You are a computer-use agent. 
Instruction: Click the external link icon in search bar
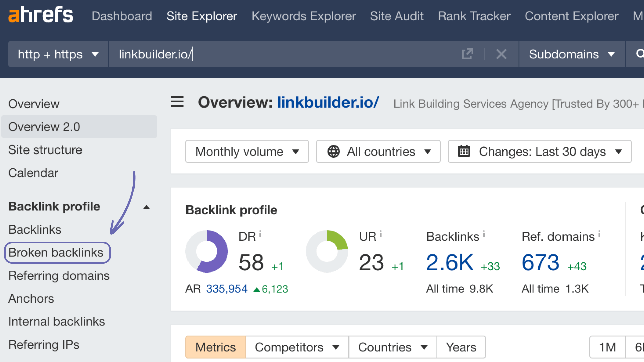point(468,54)
